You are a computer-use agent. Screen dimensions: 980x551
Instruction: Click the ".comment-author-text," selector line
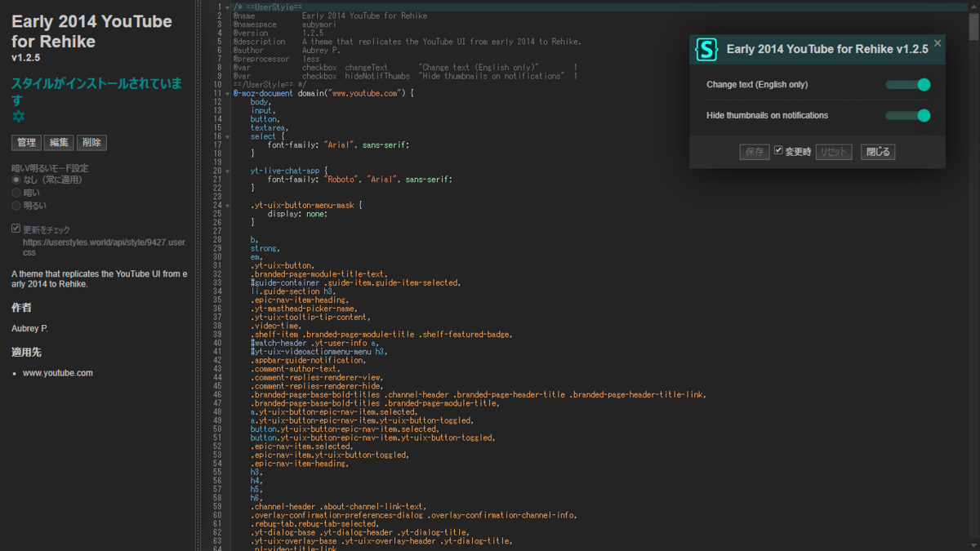tap(296, 369)
